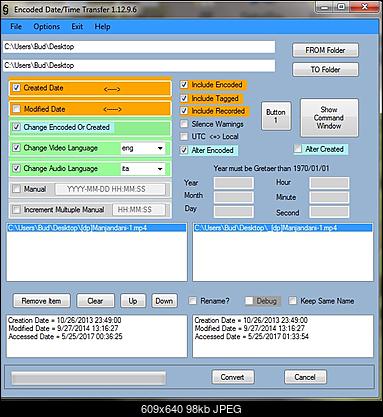Click the Minute input field
Viewport: 383px width, 417px height.
(329, 197)
